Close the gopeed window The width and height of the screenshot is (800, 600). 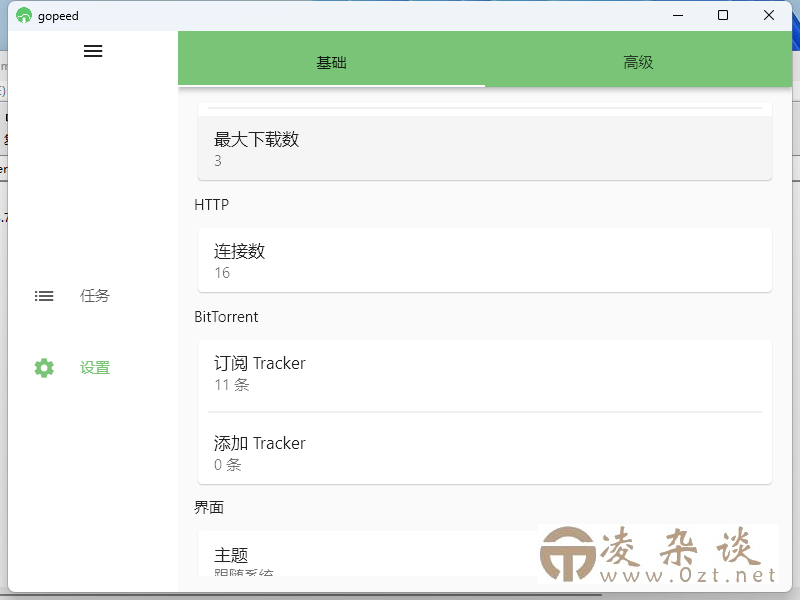point(769,15)
